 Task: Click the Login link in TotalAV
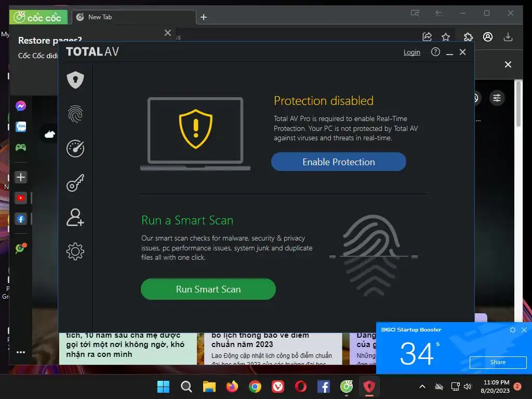pyautogui.click(x=411, y=52)
